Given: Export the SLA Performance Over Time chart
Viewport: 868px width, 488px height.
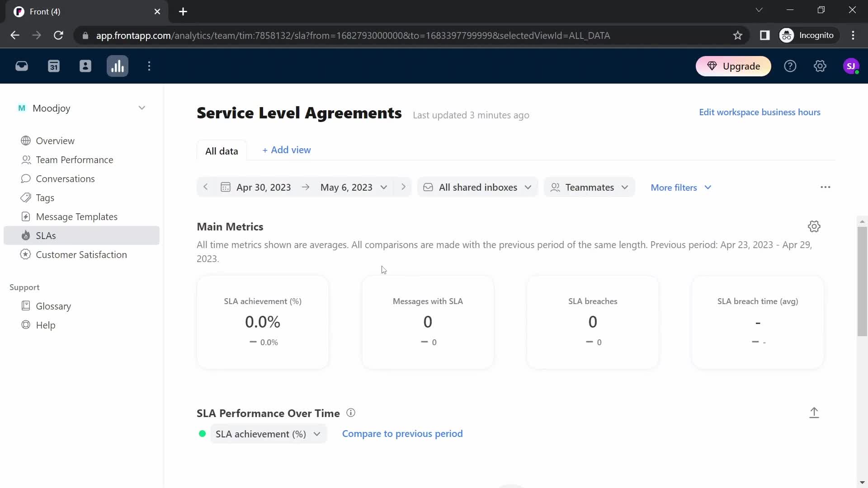Looking at the screenshot, I should point(814,413).
